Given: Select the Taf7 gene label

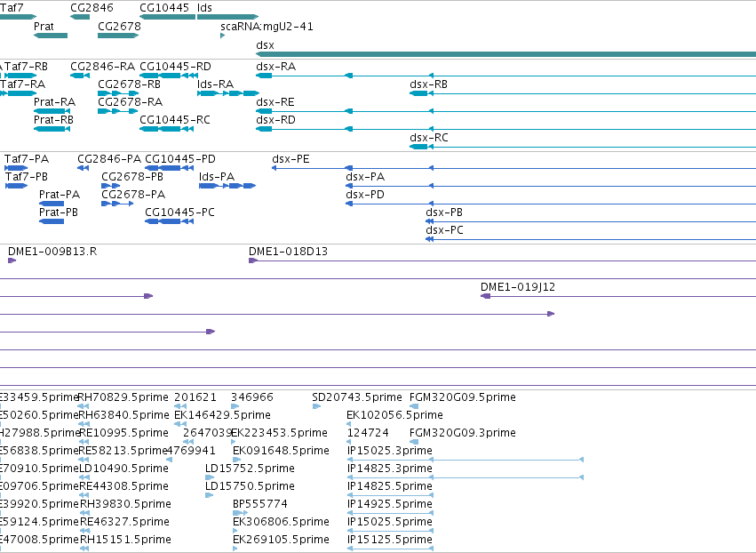Looking at the screenshot, I should tap(12, 8).
